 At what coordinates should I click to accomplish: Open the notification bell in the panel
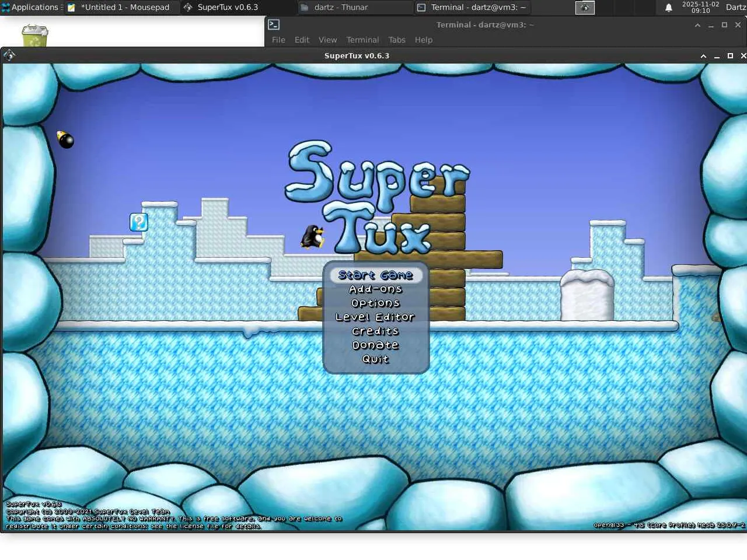coord(669,8)
